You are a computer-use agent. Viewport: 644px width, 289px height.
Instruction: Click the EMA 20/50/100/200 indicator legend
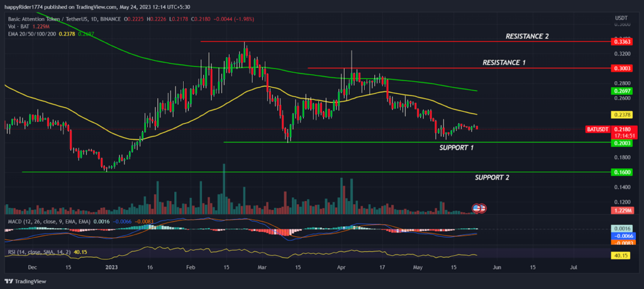[33, 34]
